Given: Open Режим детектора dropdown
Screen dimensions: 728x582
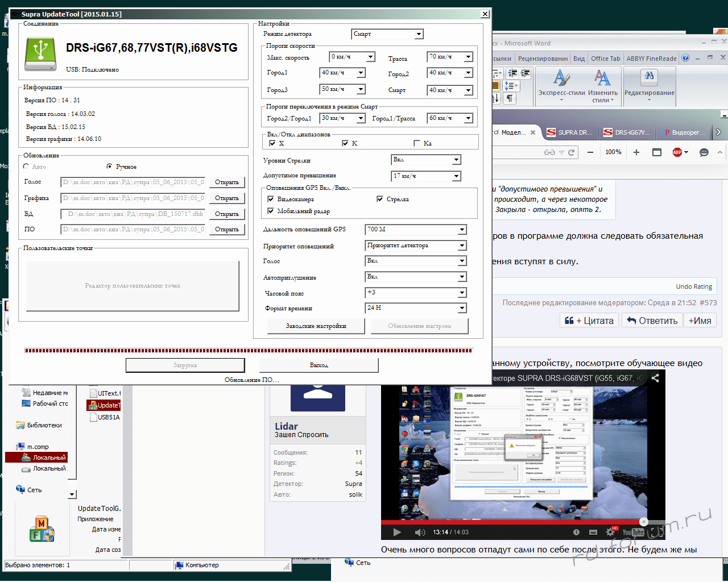Looking at the screenshot, I should tap(387, 34).
